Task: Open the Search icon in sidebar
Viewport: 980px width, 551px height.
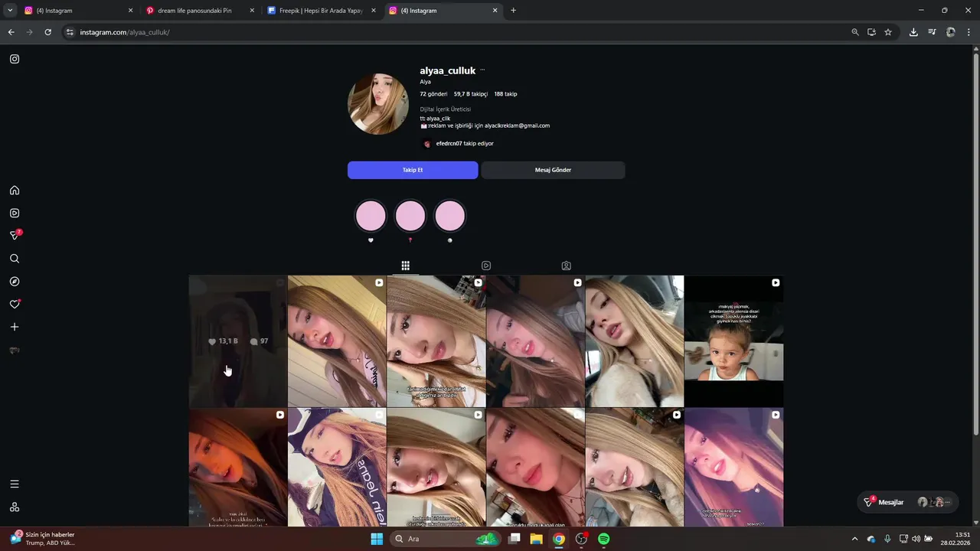Action: click(x=15, y=259)
